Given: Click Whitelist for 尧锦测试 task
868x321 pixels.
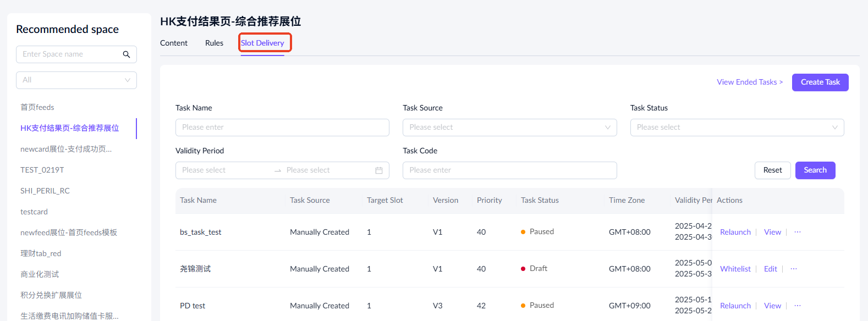Looking at the screenshot, I should 735,269.
